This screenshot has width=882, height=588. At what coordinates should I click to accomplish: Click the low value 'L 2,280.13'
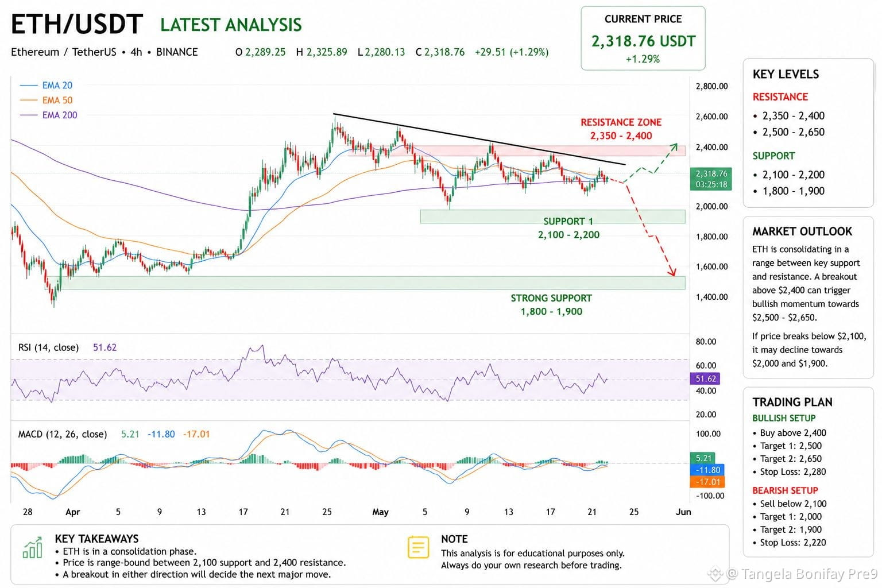pos(381,52)
